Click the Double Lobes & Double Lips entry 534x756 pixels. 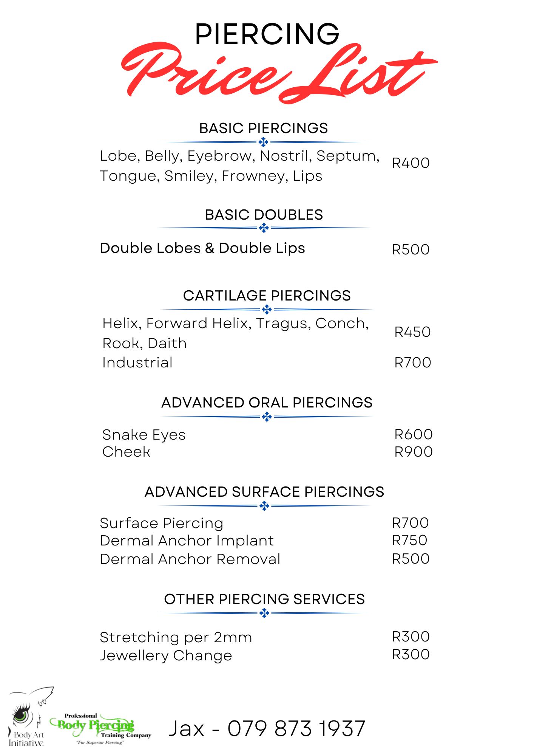[x=202, y=248]
